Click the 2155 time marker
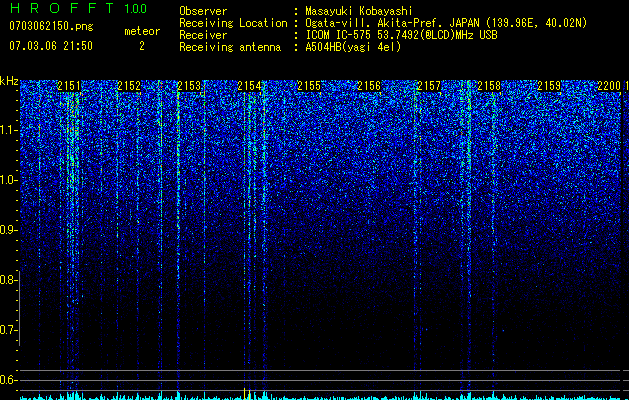 [x=309, y=86]
